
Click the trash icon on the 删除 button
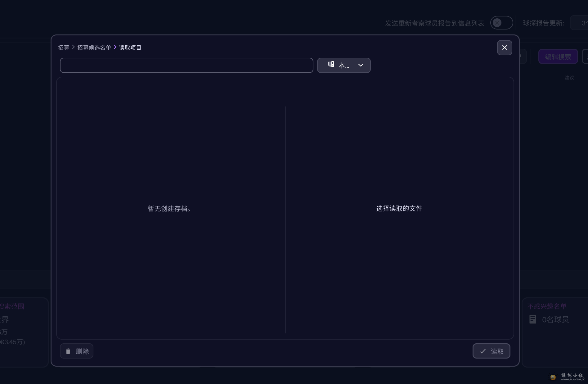click(x=68, y=351)
